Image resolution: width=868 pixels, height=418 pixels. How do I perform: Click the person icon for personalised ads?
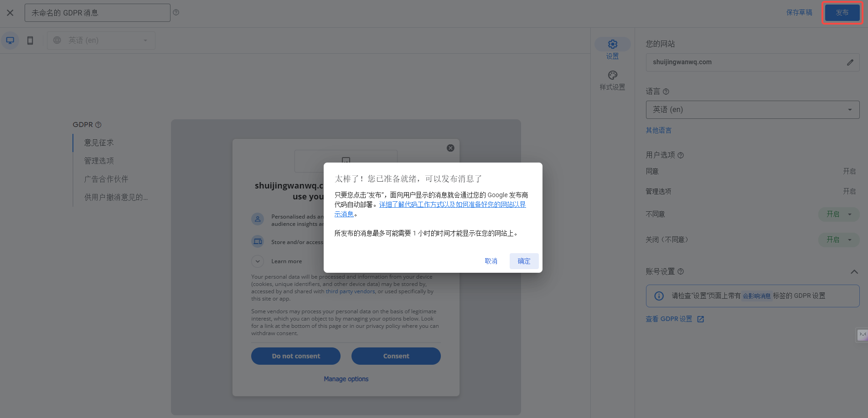pyautogui.click(x=258, y=219)
